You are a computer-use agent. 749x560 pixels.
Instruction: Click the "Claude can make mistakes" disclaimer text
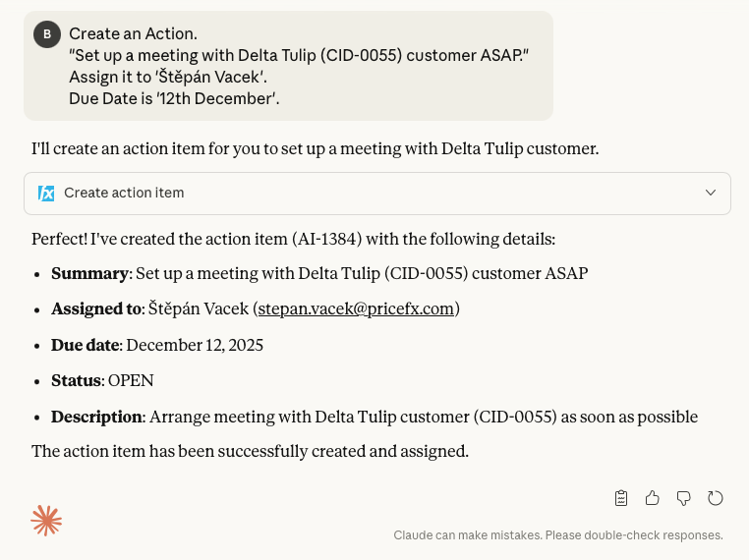coord(558,535)
